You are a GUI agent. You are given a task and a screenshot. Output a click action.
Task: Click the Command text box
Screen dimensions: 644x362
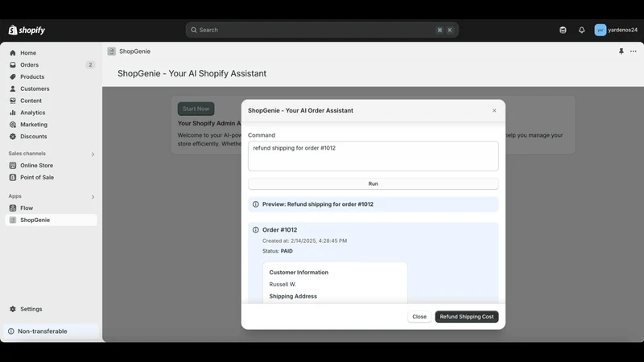[x=373, y=156]
